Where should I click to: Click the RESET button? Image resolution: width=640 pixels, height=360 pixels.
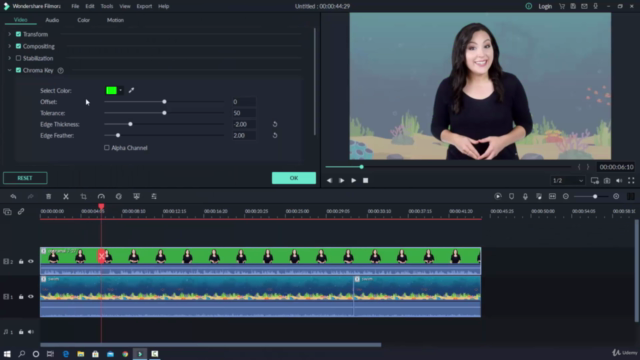pos(25,178)
